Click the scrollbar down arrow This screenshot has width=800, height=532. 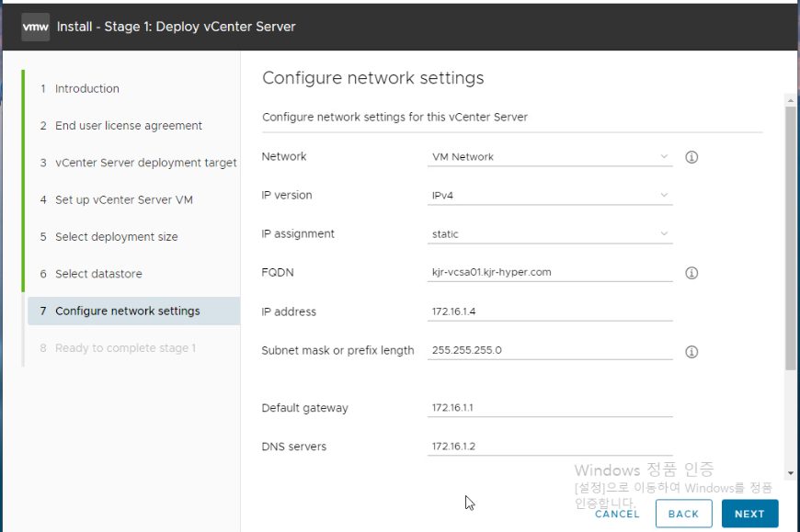coord(790,473)
